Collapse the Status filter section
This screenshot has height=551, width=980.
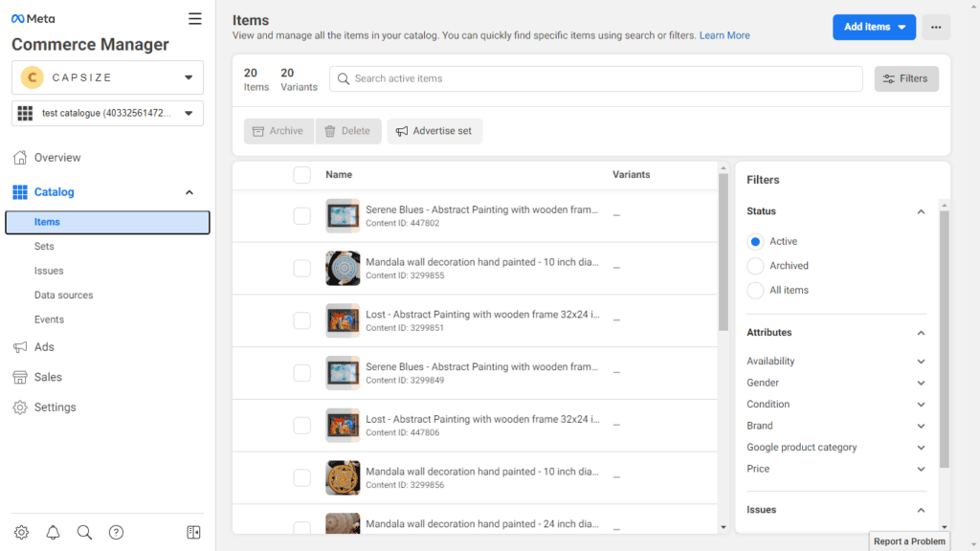[x=921, y=211]
